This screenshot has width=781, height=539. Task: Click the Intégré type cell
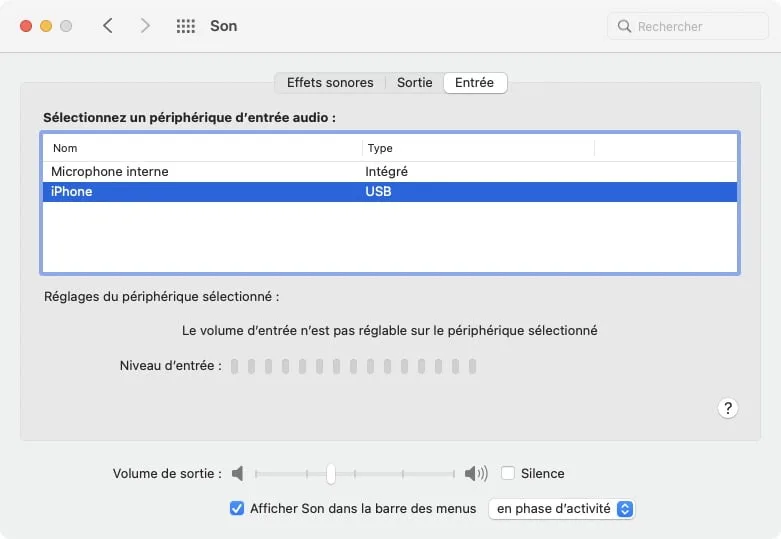pos(387,171)
